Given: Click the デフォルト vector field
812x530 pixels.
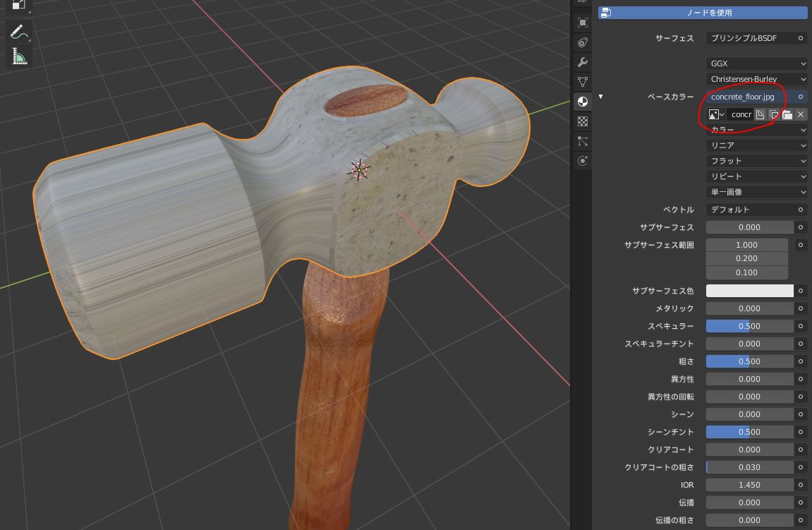Looking at the screenshot, I should [x=750, y=210].
